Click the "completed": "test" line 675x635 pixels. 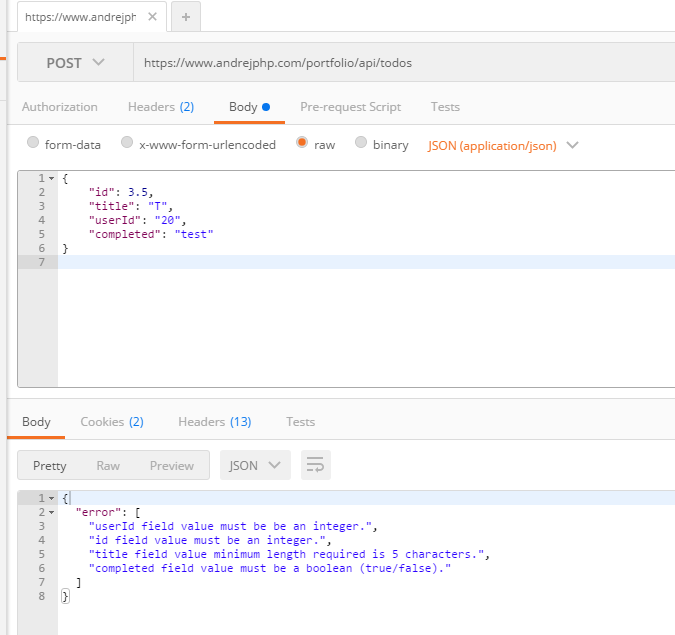(x=151, y=234)
